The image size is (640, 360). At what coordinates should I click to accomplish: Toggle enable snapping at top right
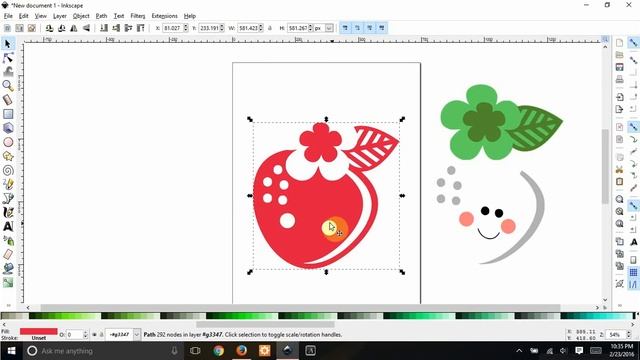(633, 42)
